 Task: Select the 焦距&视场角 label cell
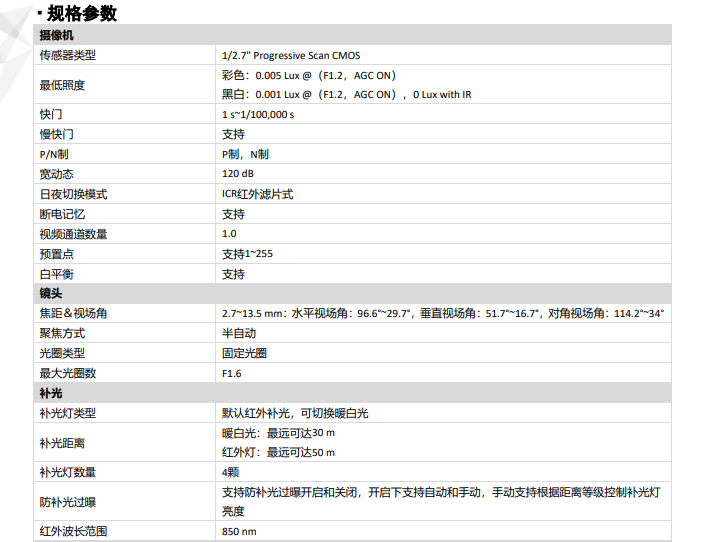tap(73, 313)
